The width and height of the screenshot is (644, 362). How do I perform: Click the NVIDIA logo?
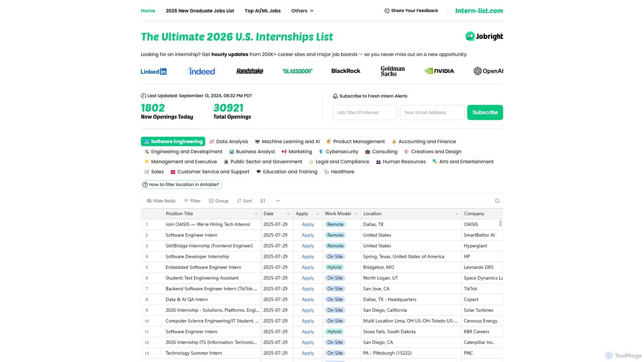pos(439,71)
